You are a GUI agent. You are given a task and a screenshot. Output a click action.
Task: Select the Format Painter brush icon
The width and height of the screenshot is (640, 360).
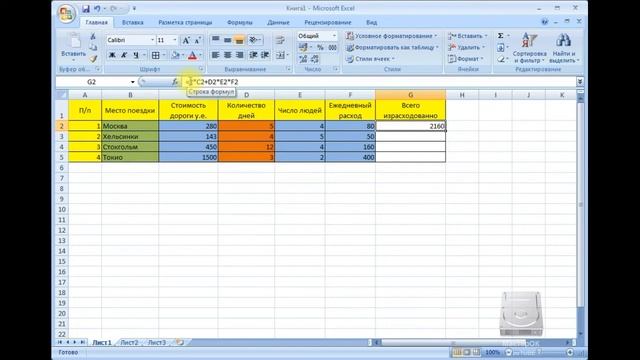[93, 59]
